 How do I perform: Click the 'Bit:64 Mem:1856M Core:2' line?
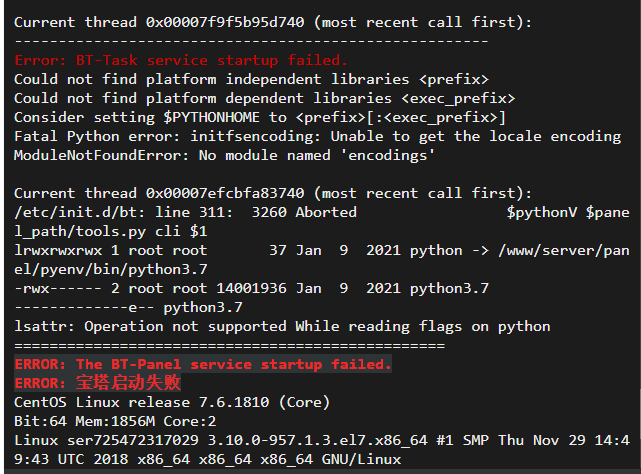click(115, 421)
